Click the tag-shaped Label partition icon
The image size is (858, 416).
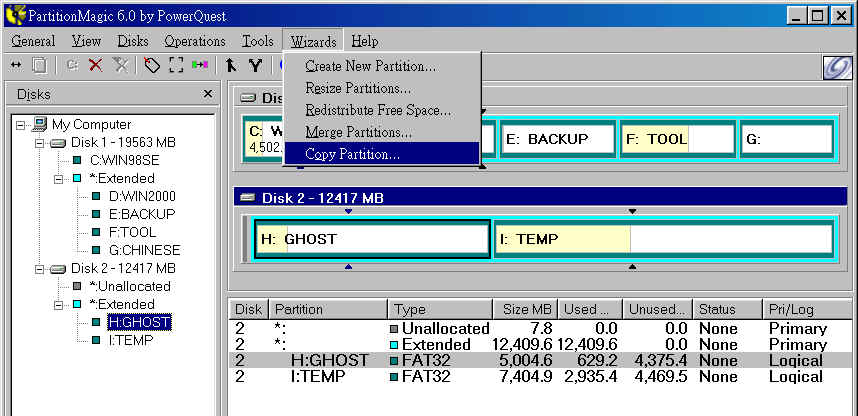[x=152, y=65]
